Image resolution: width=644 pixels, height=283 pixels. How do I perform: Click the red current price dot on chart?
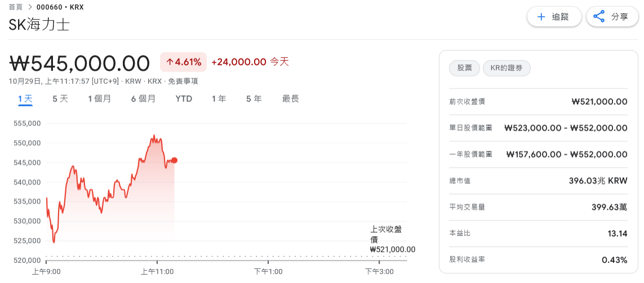[174, 160]
